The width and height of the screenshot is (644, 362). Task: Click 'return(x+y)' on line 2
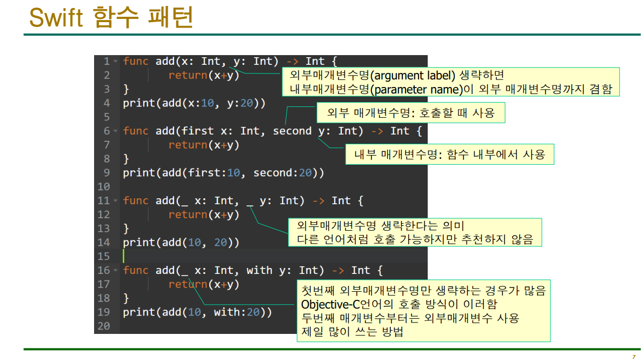click(204, 76)
